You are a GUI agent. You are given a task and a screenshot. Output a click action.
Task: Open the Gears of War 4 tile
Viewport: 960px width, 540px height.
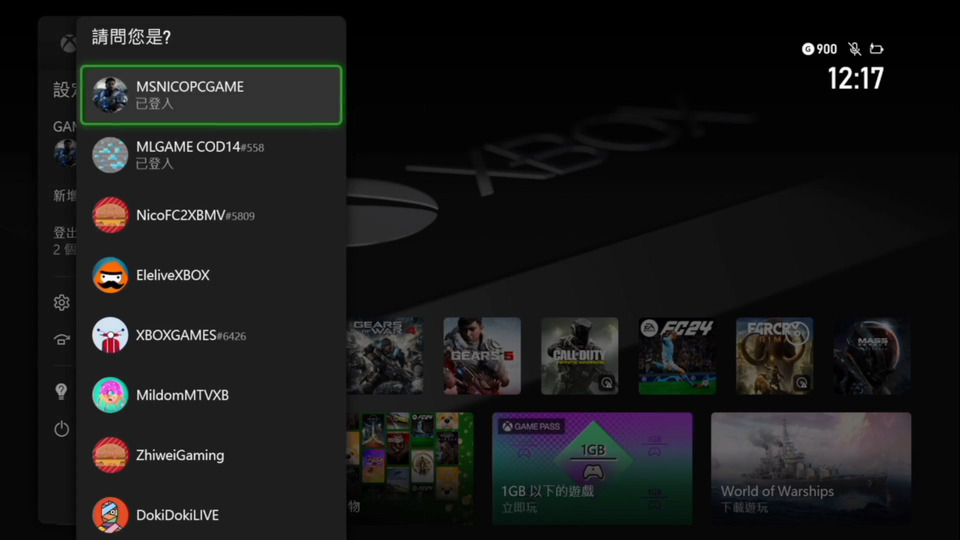point(384,356)
